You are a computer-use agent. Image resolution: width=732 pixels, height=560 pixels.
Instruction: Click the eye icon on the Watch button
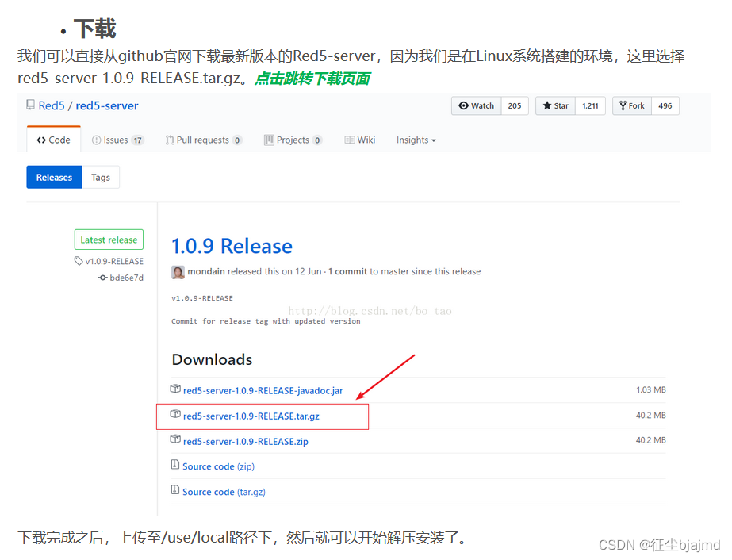pos(464,105)
